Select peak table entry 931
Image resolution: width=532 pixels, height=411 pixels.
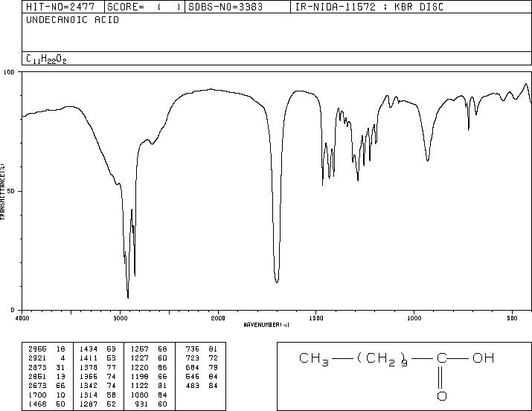click(151, 404)
